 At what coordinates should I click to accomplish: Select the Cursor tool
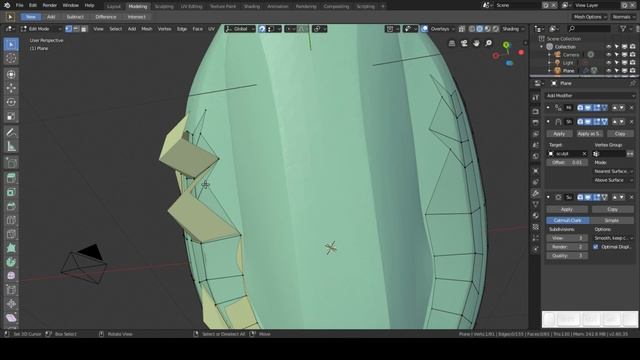click(x=11, y=58)
